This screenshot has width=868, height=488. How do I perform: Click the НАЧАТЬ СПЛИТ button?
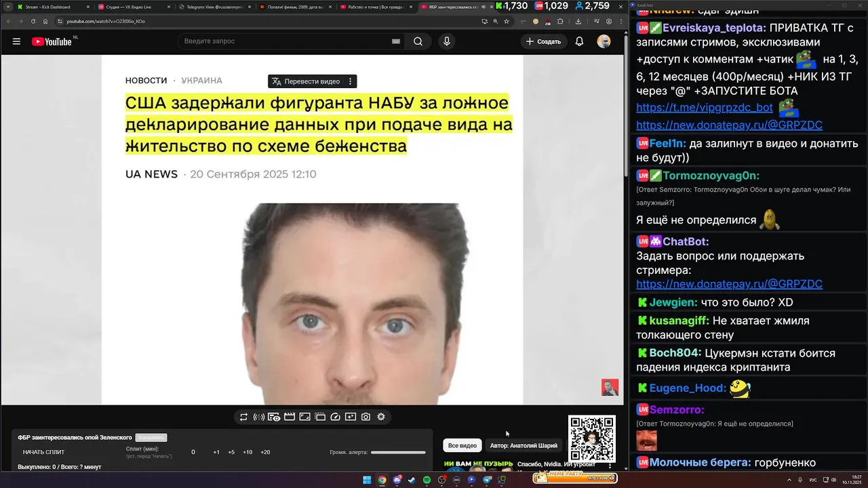click(x=43, y=452)
